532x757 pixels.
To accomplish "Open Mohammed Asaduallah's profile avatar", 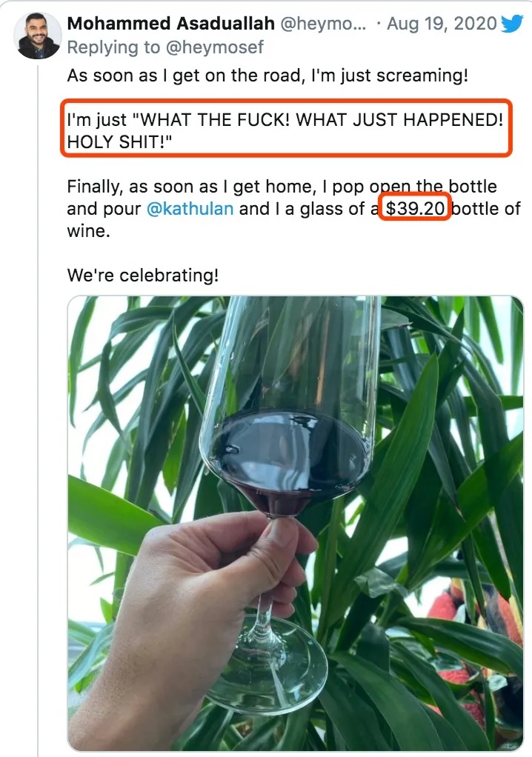I will click(x=38, y=36).
